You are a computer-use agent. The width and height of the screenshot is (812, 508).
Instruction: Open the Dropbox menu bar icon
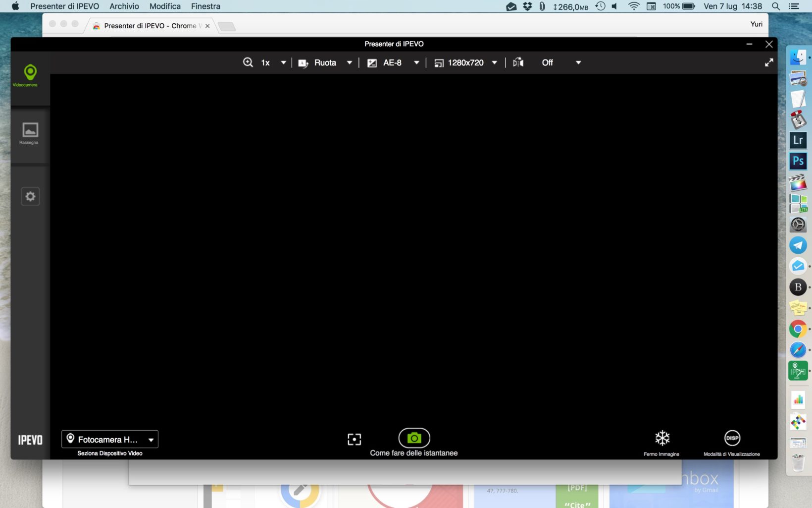coord(528,6)
